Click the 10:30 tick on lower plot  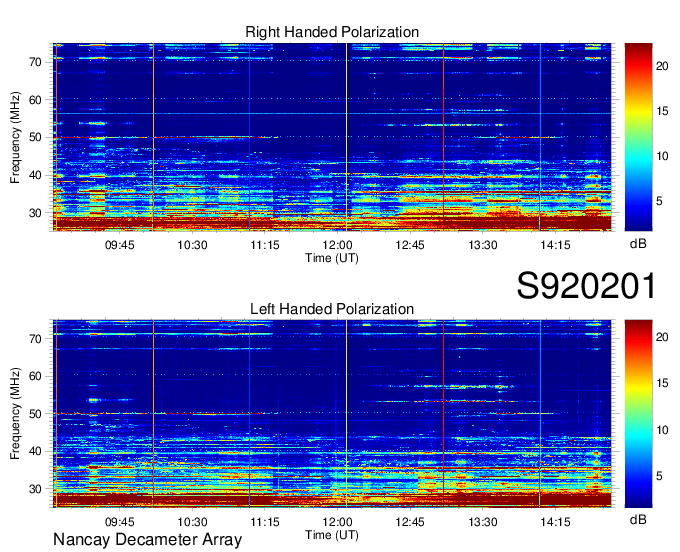(x=193, y=522)
